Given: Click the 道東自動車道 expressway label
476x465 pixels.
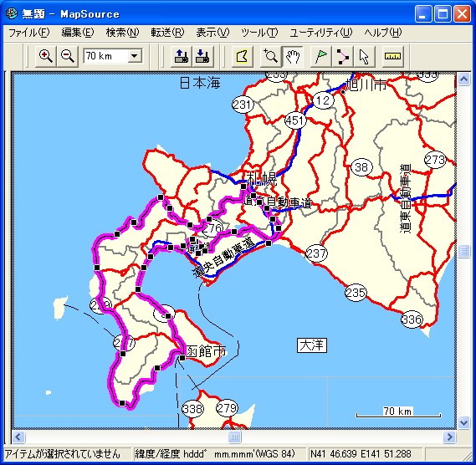Looking at the screenshot, I should click(406, 199).
